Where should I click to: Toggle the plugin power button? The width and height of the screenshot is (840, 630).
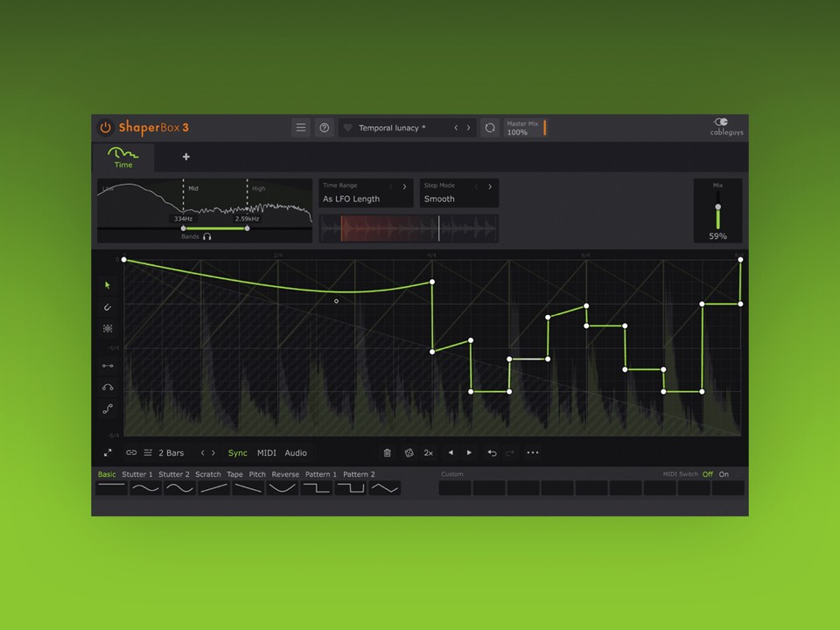point(105,127)
